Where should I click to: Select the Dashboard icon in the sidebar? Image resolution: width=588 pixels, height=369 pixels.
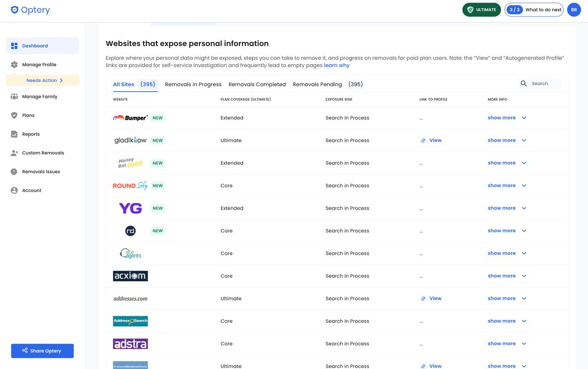14,46
